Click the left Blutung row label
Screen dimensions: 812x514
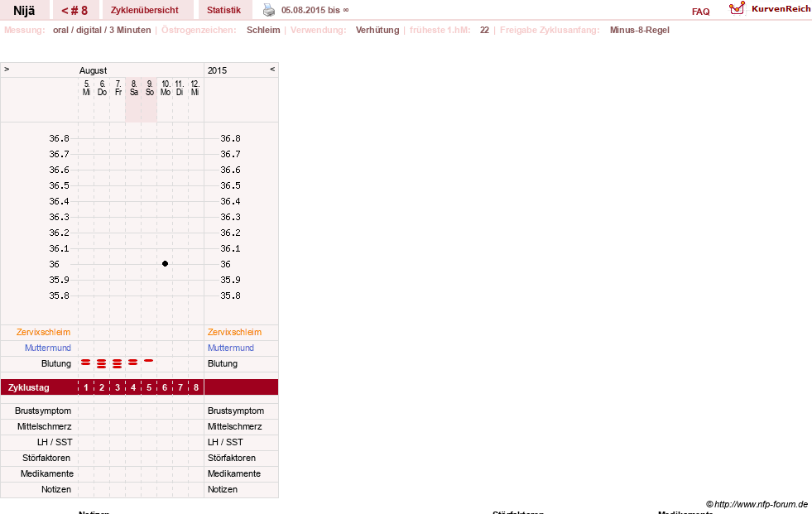click(56, 363)
